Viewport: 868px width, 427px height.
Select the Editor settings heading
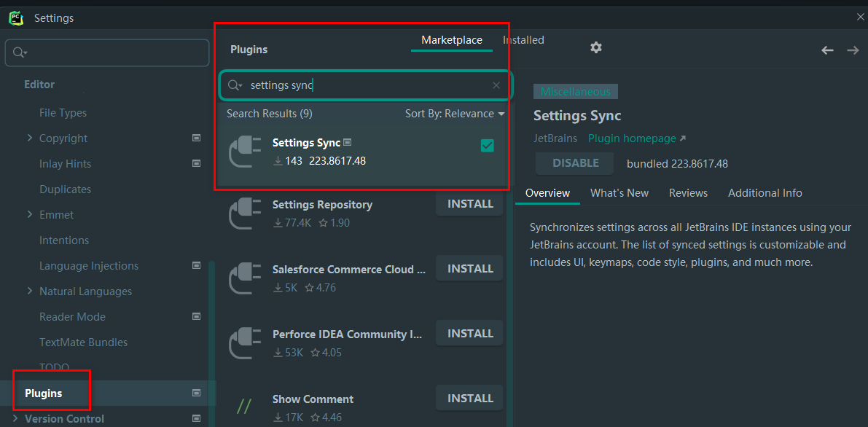[x=39, y=85]
